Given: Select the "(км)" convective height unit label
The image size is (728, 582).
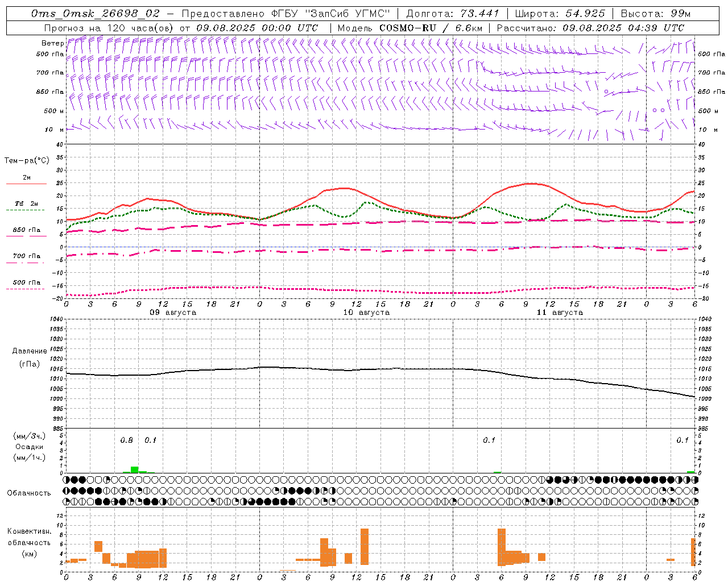Looking at the screenshot, I should 30,554.
